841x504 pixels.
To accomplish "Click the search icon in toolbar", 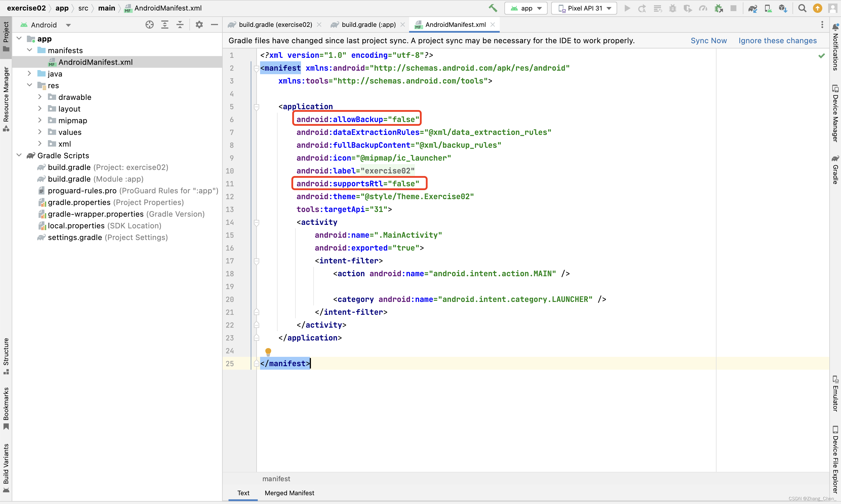I will click(803, 8).
